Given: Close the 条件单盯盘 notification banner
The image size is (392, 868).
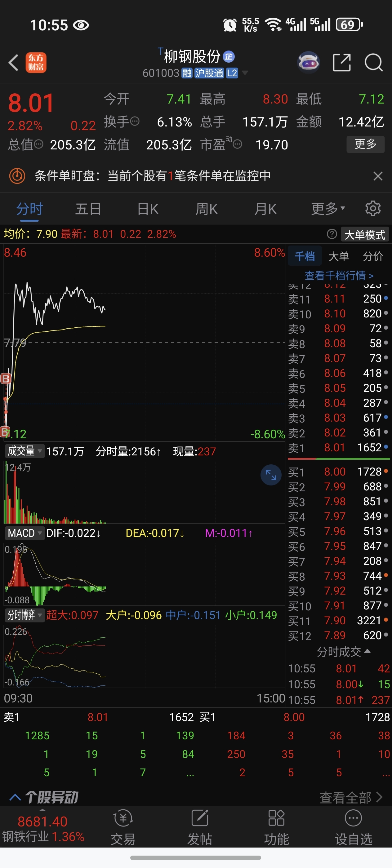Looking at the screenshot, I should pyautogui.click(x=378, y=176).
